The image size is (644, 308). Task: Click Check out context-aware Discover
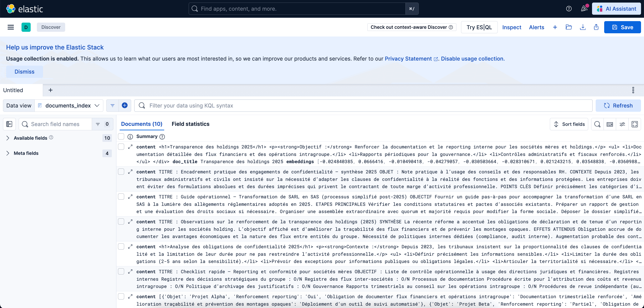tap(411, 27)
